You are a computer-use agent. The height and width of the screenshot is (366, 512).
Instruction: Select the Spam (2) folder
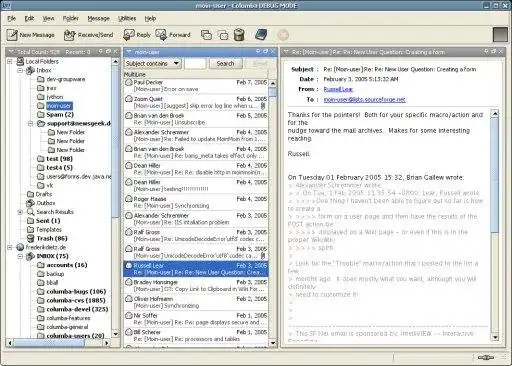pos(60,115)
